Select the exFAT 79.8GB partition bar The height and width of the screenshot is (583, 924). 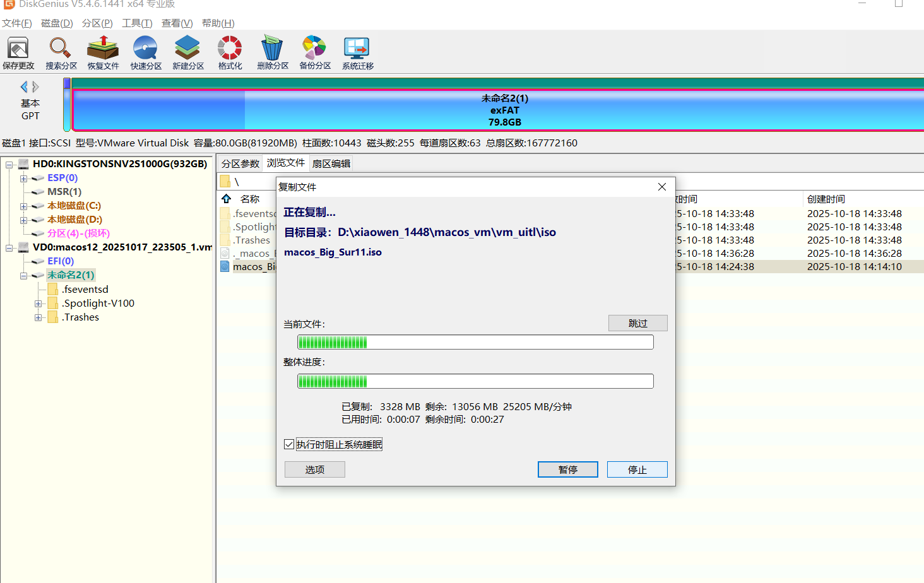[499, 110]
